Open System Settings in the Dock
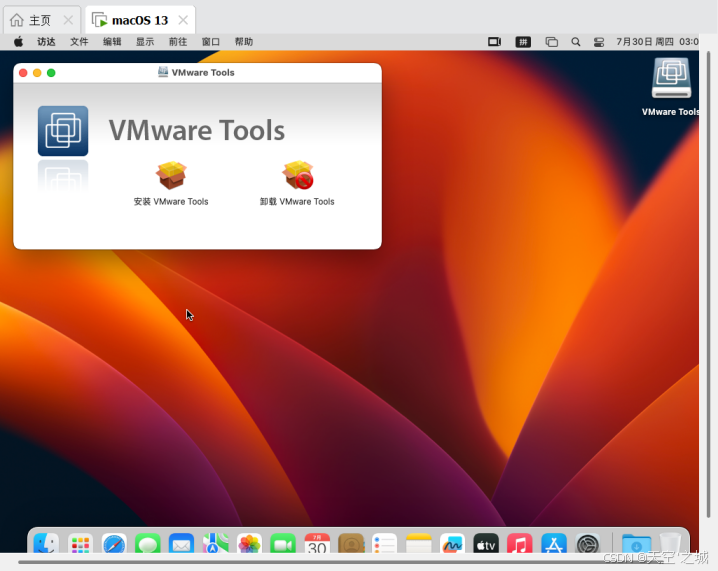Image resolution: width=718 pixels, height=571 pixels. click(587, 544)
